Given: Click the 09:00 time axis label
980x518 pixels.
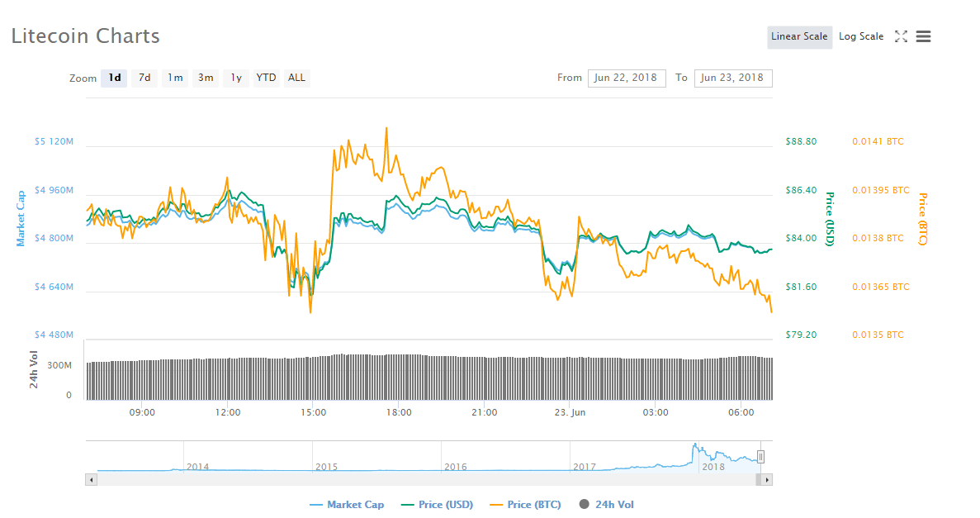Looking at the screenshot, I should click(x=142, y=412).
